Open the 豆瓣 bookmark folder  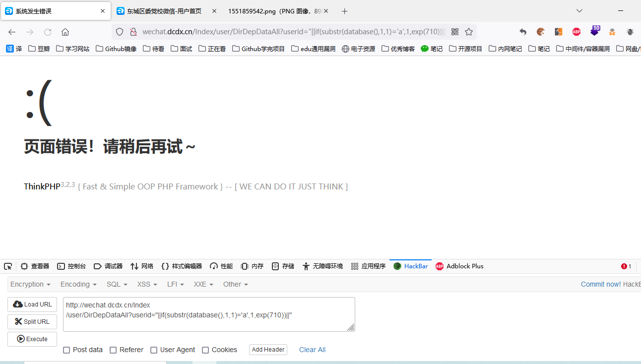point(39,49)
